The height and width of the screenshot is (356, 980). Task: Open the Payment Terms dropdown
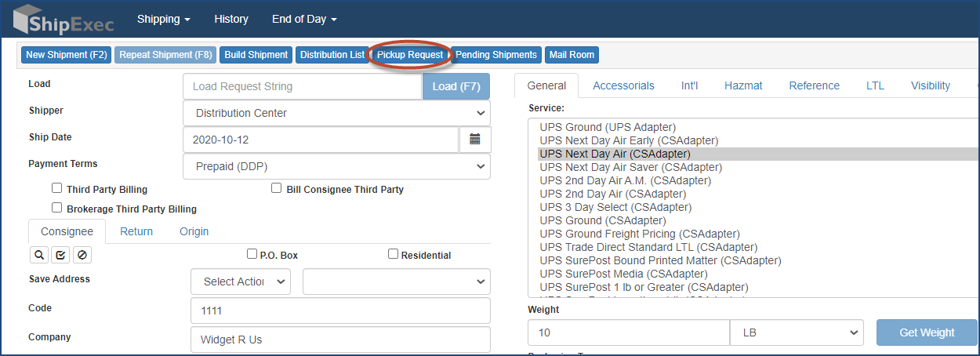coord(336,166)
